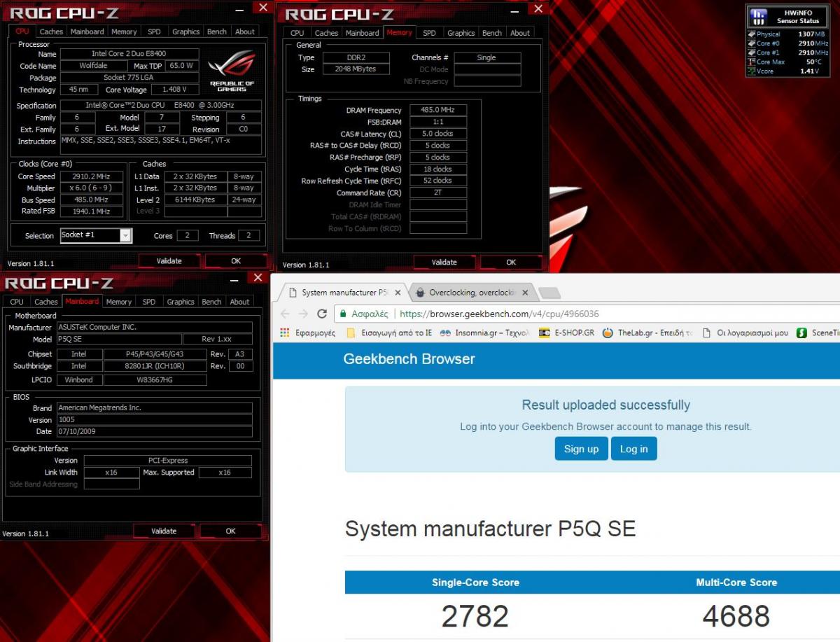The width and height of the screenshot is (840, 642).
Task: Click the HWiNFO logo in the sensor gadget
Action: pos(757,17)
